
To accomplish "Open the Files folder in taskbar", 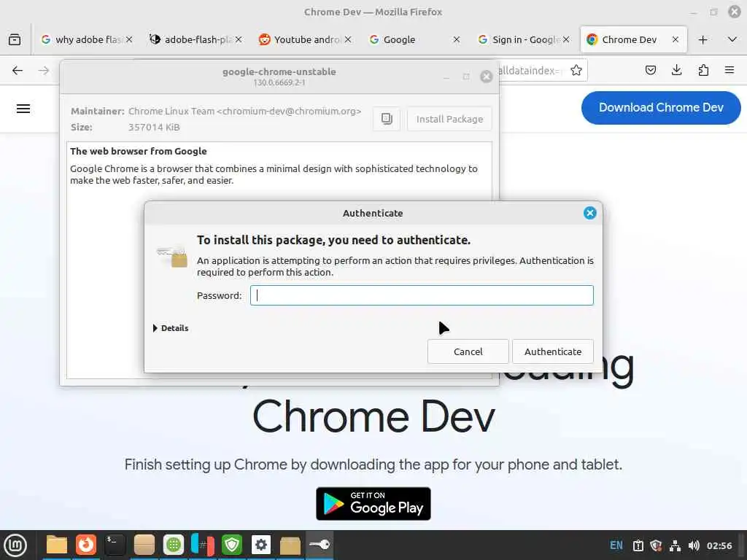I will (57, 545).
